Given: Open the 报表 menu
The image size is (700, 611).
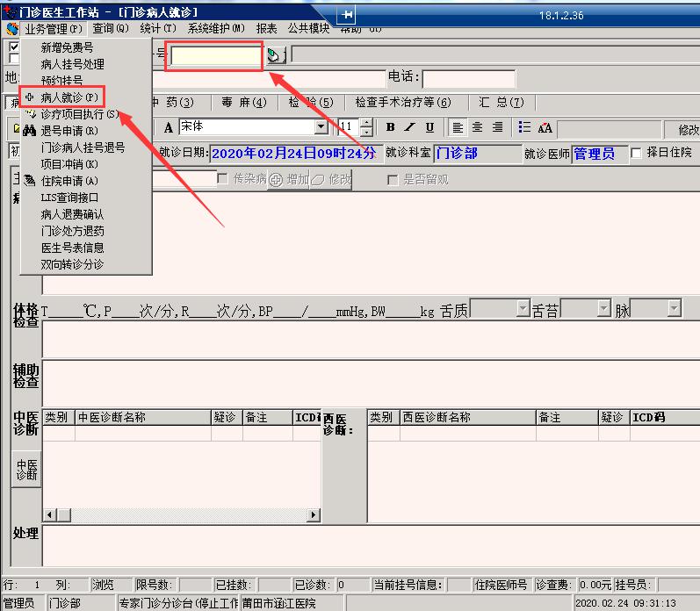Looking at the screenshot, I should point(266,29).
